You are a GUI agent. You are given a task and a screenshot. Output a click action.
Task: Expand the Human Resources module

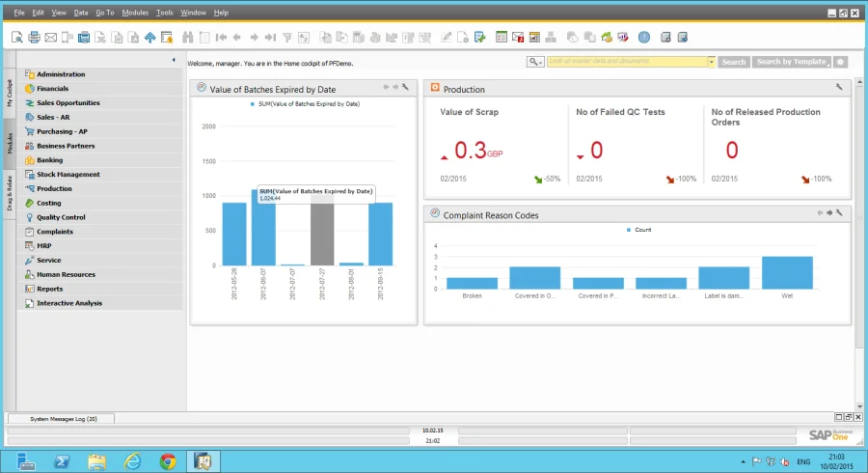click(100, 275)
